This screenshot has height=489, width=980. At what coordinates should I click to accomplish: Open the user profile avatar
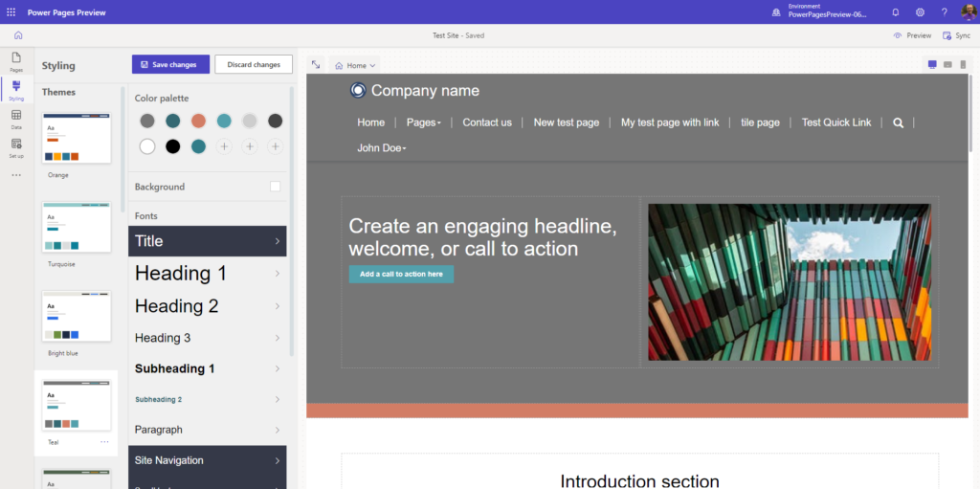pyautogui.click(x=969, y=11)
